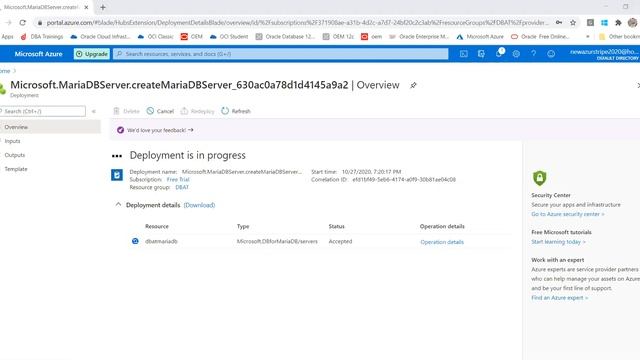
Task: Open portal settings gear
Action: click(x=516, y=54)
